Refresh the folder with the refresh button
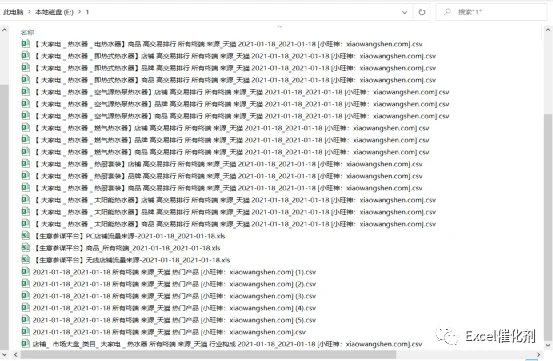 [421, 12]
